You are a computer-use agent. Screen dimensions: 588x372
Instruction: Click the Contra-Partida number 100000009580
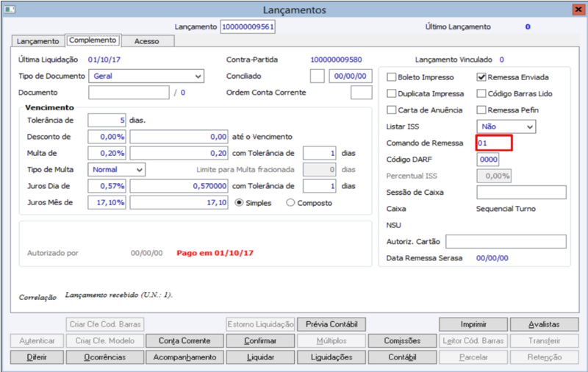pos(336,60)
